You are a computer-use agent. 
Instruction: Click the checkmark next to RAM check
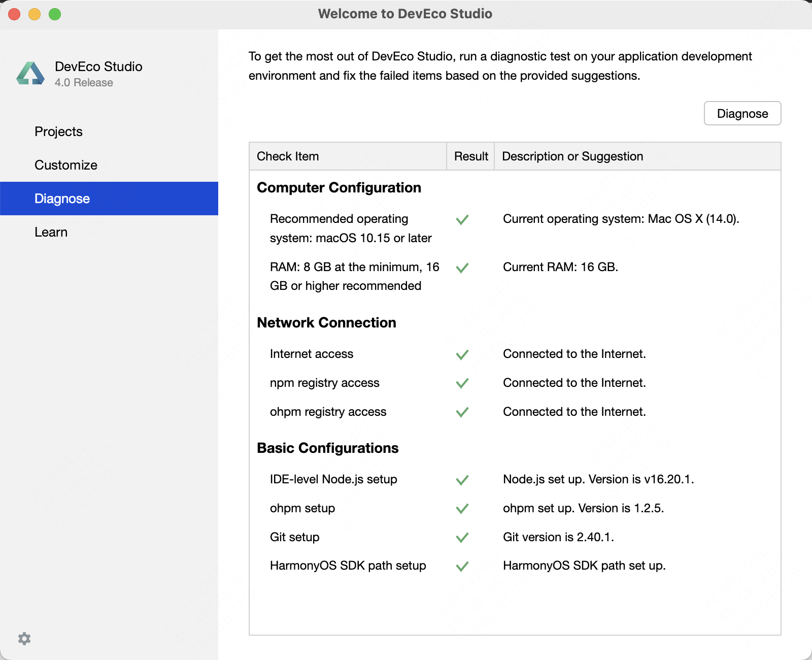click(462, 268)
